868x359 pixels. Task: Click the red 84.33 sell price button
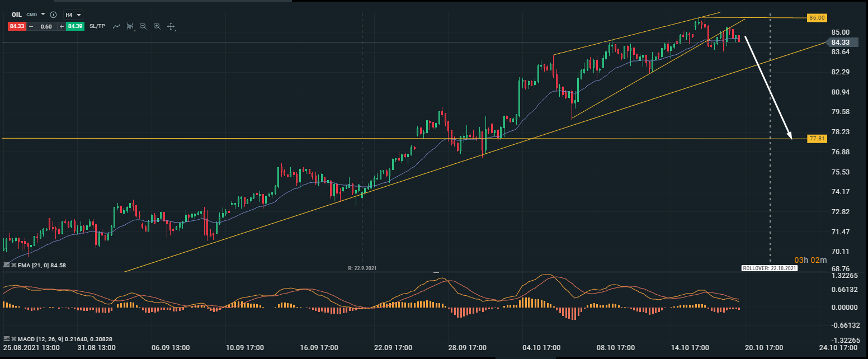[x=17, y=26]
